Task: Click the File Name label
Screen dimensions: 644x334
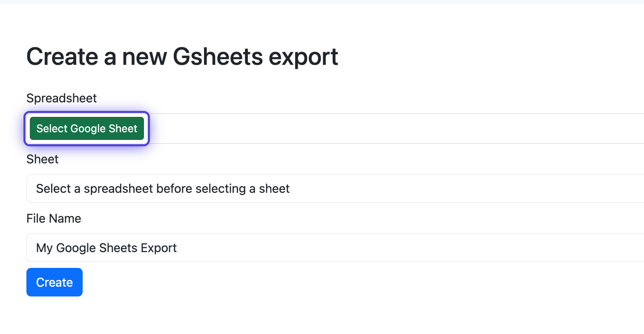Action: [54, 218]
